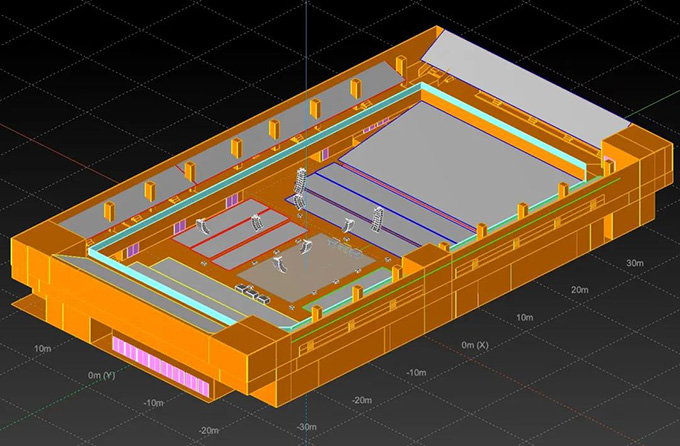Click the "10m" label above "0m (Y)"
This screenshot has height=446, width=680.
click(42, 348)
